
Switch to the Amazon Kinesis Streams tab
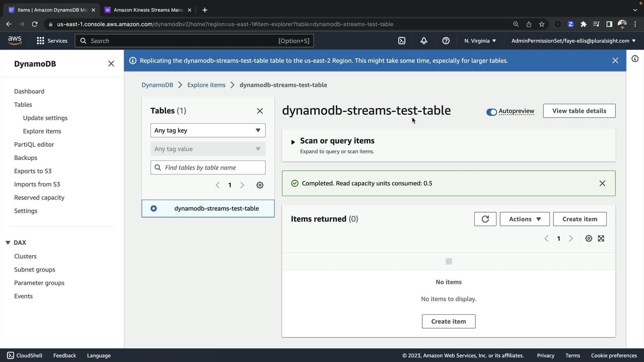(x=148, y=10)
